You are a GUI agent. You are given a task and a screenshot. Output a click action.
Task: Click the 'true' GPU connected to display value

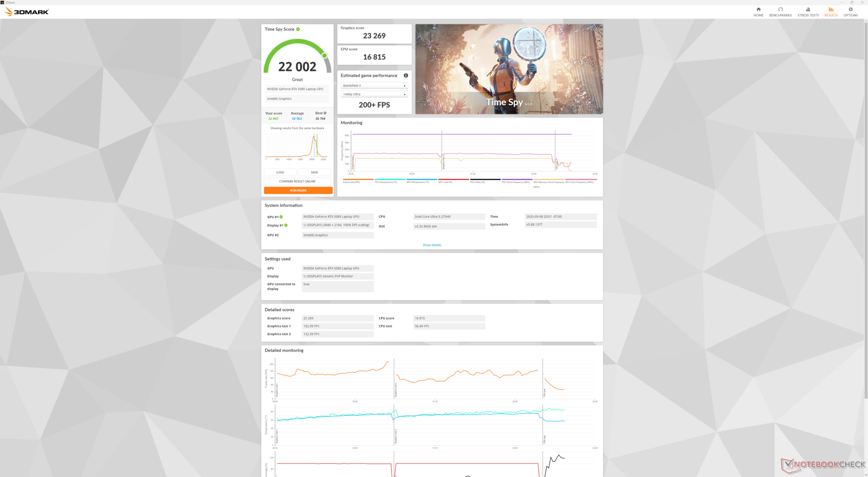coord(338,286)
